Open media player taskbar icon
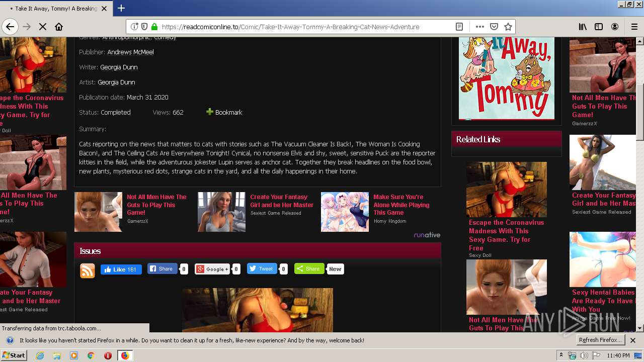This screenshot has width=644, height=362. pos(74,355)
